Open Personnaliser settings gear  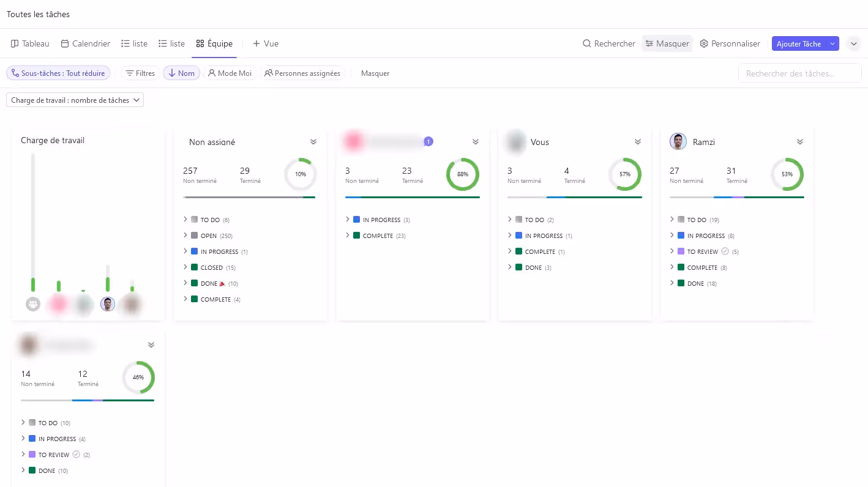(x=704, y=44)
